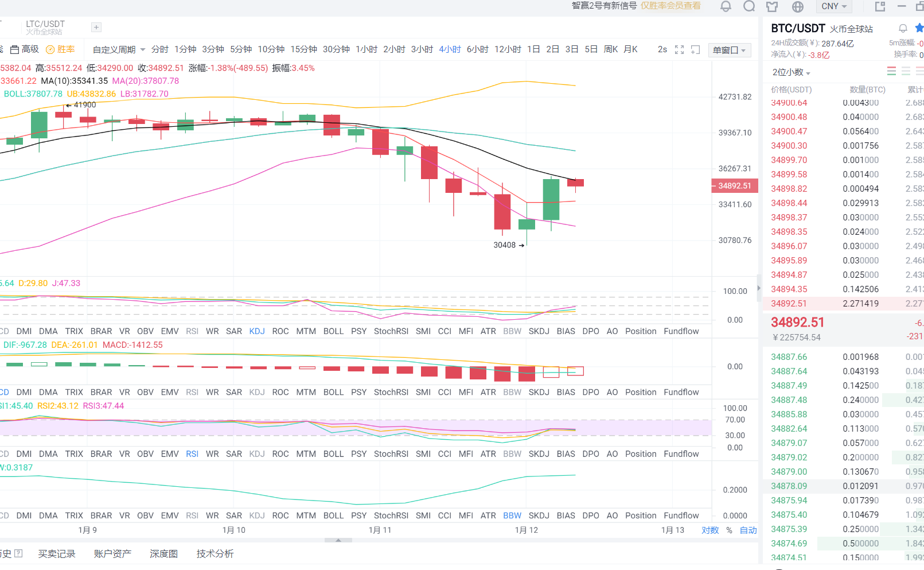Set price alert bell for BTC/USDT
924x570 pixels.
click(x=903, y=28)
